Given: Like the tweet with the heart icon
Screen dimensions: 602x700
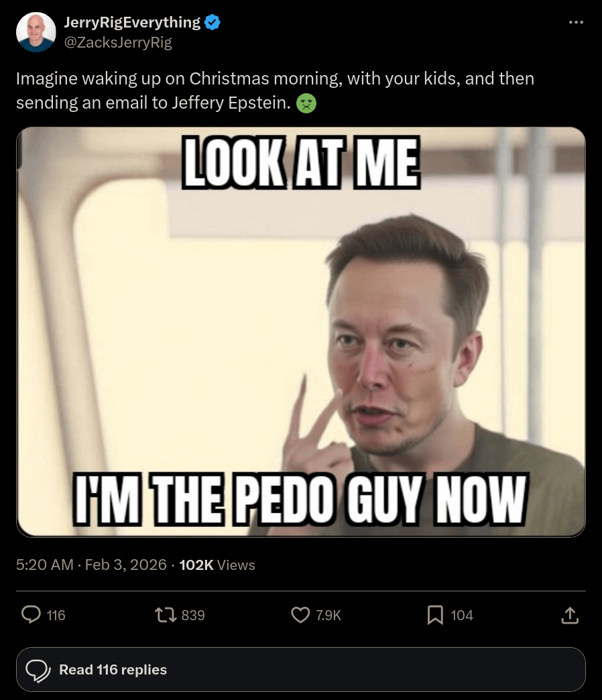Looking at the screenshot, I should [300, 615].
